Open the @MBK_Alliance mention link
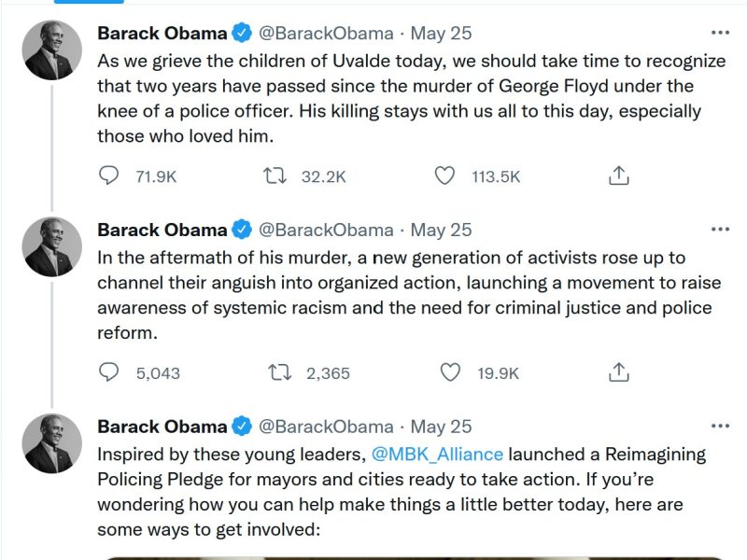Image resolution: width=747 pixels, height=560 pixels. coord(437,455)
